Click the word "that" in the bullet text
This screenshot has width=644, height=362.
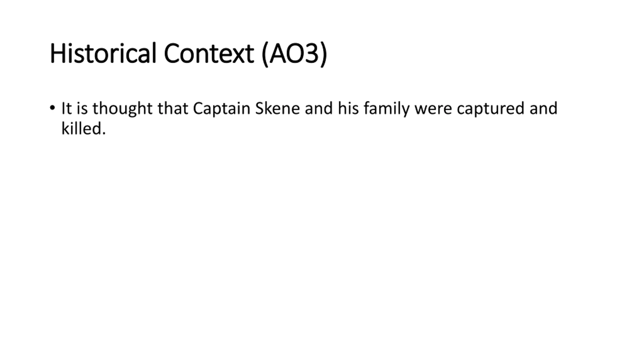[173, 108]
